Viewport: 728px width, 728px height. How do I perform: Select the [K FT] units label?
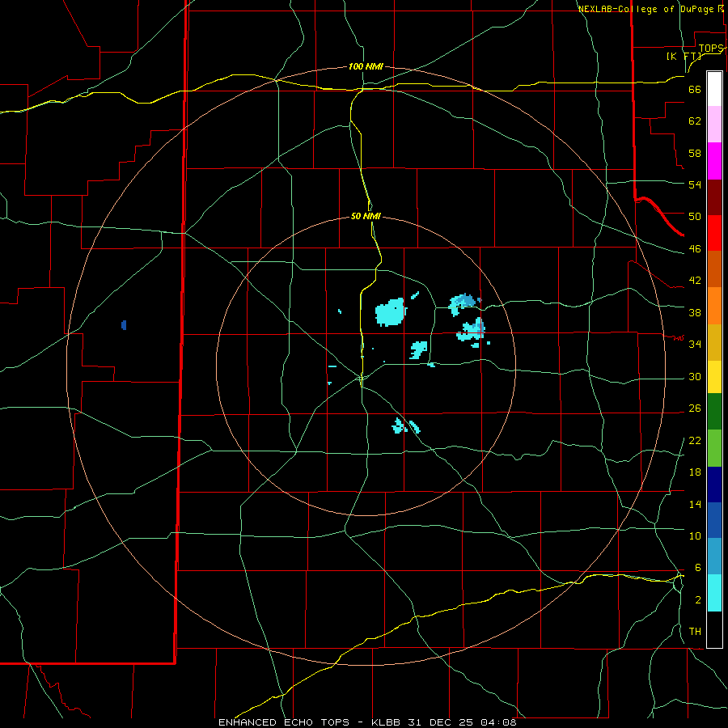tap(684, 56)
